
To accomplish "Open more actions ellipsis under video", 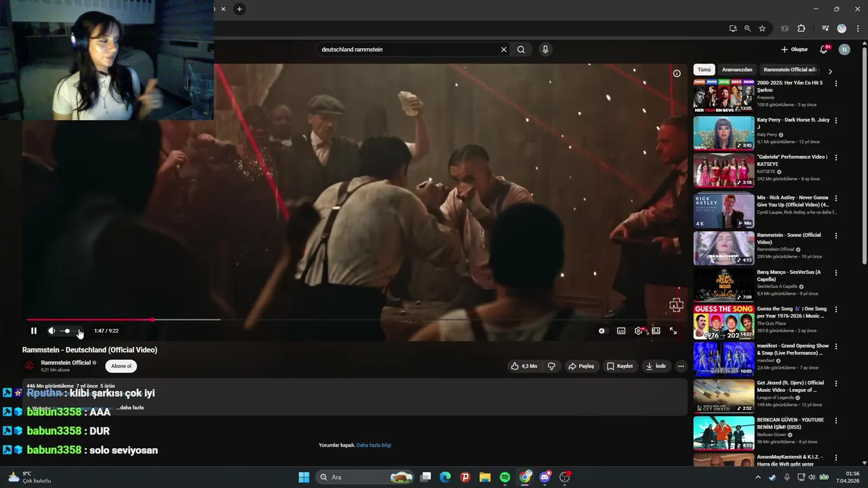I will point(681,366).
